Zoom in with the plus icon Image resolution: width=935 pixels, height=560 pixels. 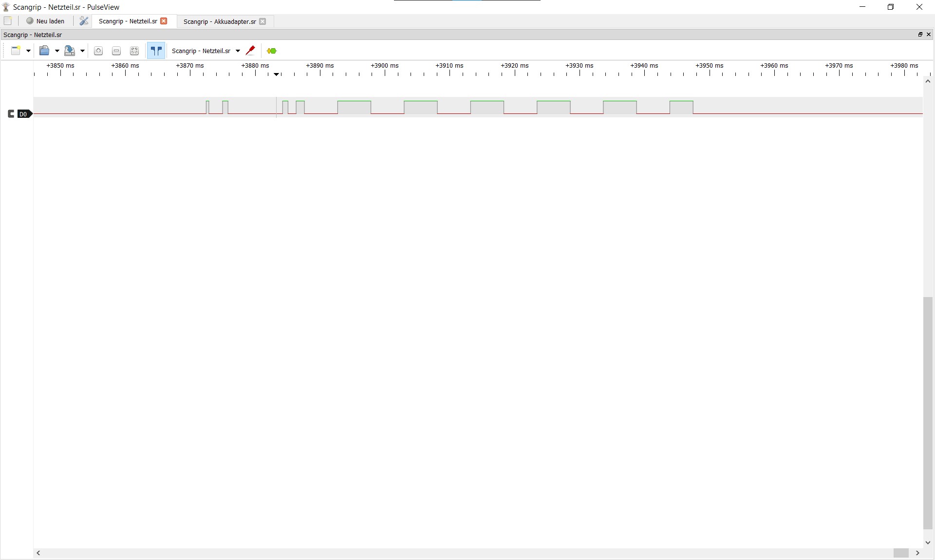[x=98, y=51]
